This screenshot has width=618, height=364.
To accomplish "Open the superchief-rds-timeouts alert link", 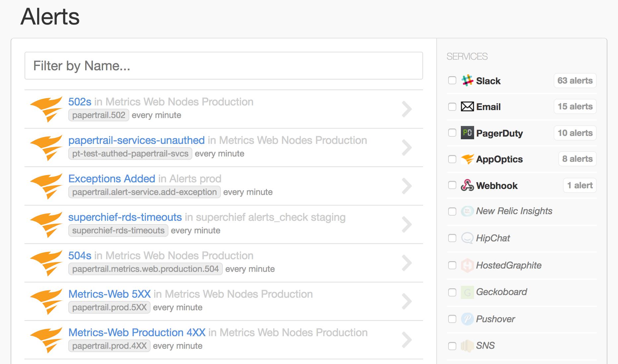I will coord(125,217).
